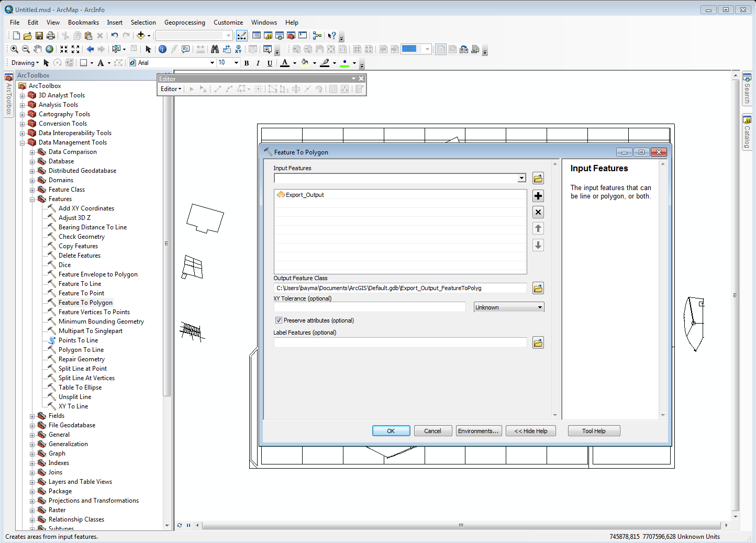Open the Customize menu
This screenshot has height=543, width=756.
[x=228, y=23]
